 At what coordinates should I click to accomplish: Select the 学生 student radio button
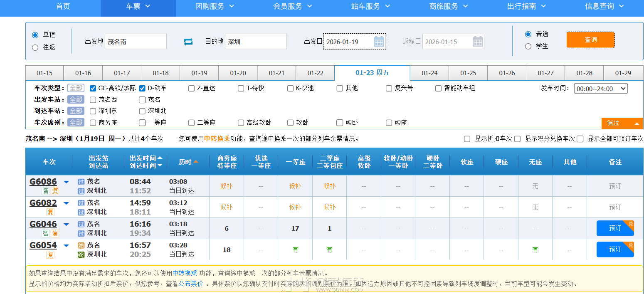(528, 46)
